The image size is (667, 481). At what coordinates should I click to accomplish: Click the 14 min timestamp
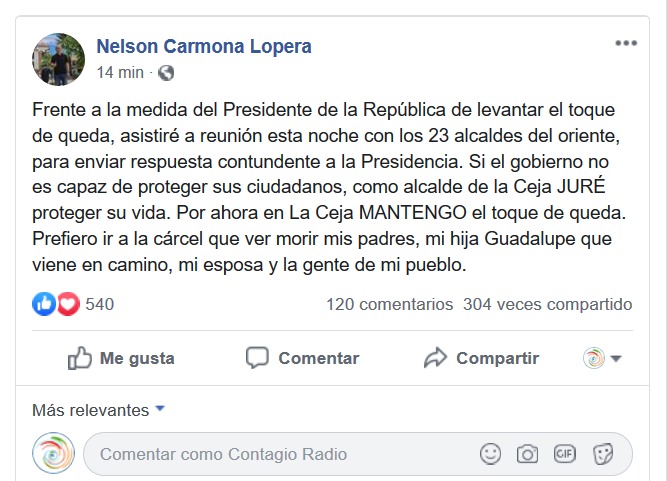coord(120,73)
